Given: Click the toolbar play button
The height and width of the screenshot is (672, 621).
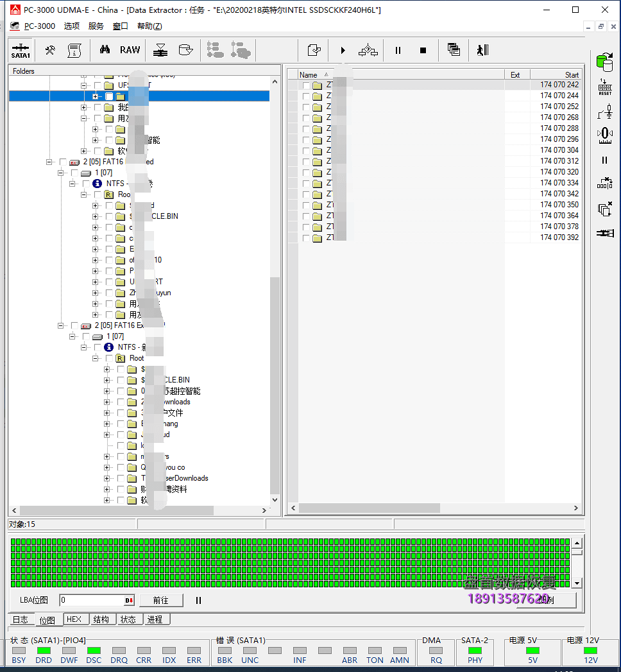Looking at the screenshot, I should click(343, 51).
